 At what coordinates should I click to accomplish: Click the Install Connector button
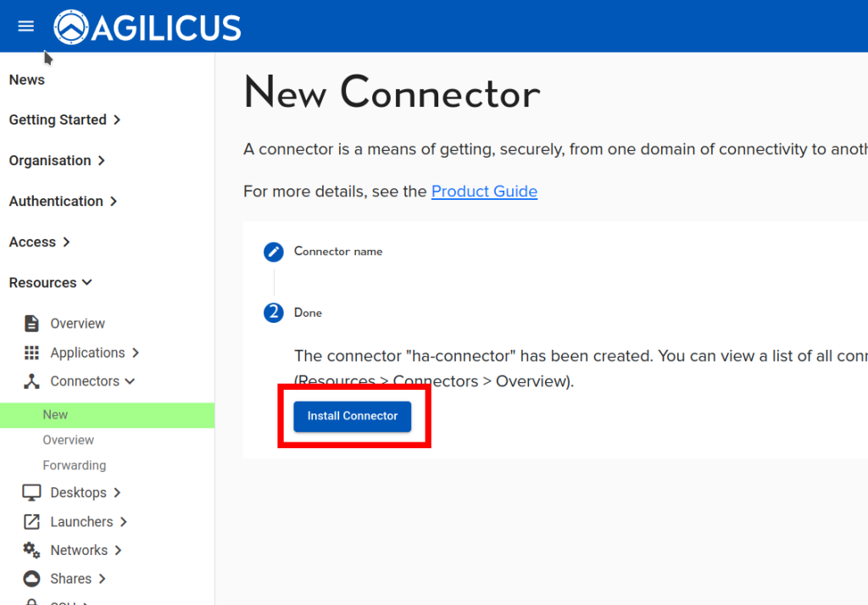click(353, 416)
